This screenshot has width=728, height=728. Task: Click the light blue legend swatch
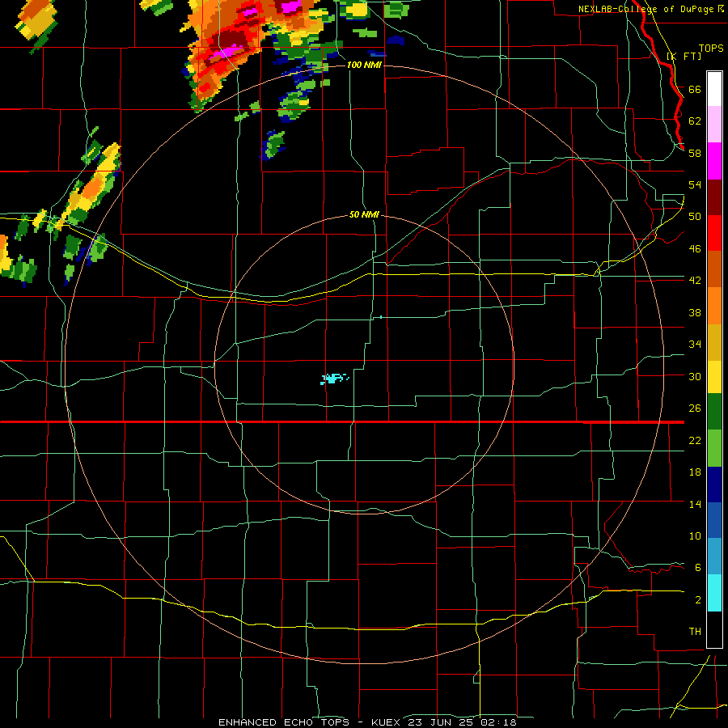tap(714, 557)
